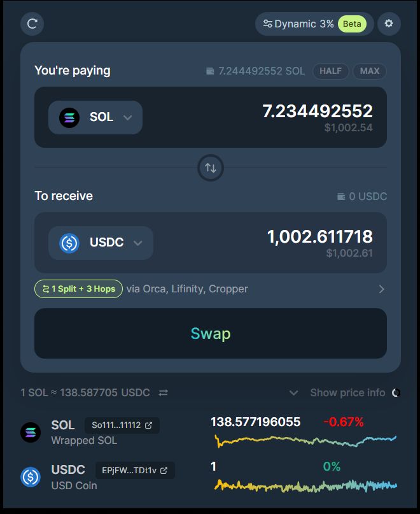
Task: Click the Swap button
Action: pyautogui.click(x=211, y=333)
